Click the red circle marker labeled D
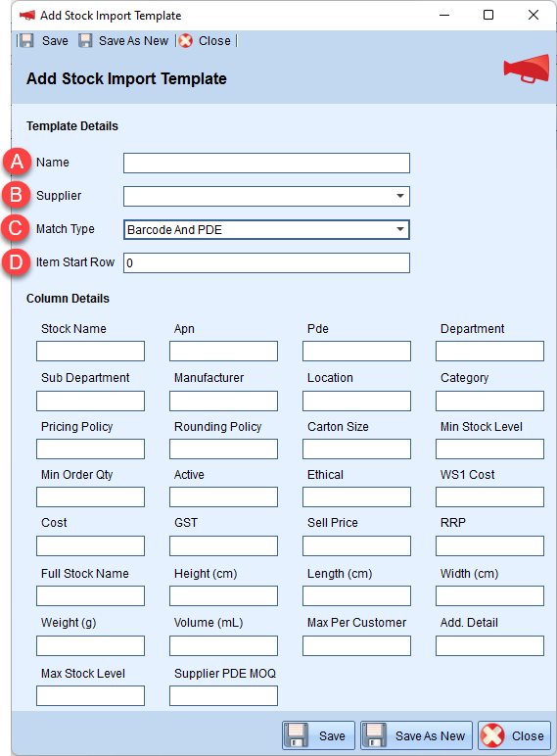This screenshot has width=557, height=756. [x=17, y=262]
